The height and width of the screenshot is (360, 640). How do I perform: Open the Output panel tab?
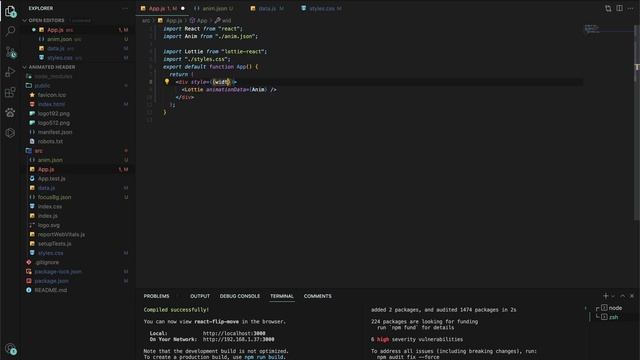pos(200,296)
